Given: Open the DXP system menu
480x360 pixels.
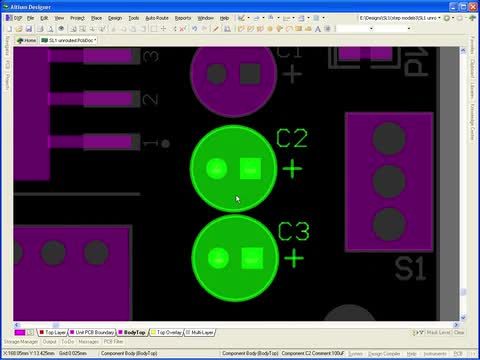Looking at the screenshot, I should [14, 18].
